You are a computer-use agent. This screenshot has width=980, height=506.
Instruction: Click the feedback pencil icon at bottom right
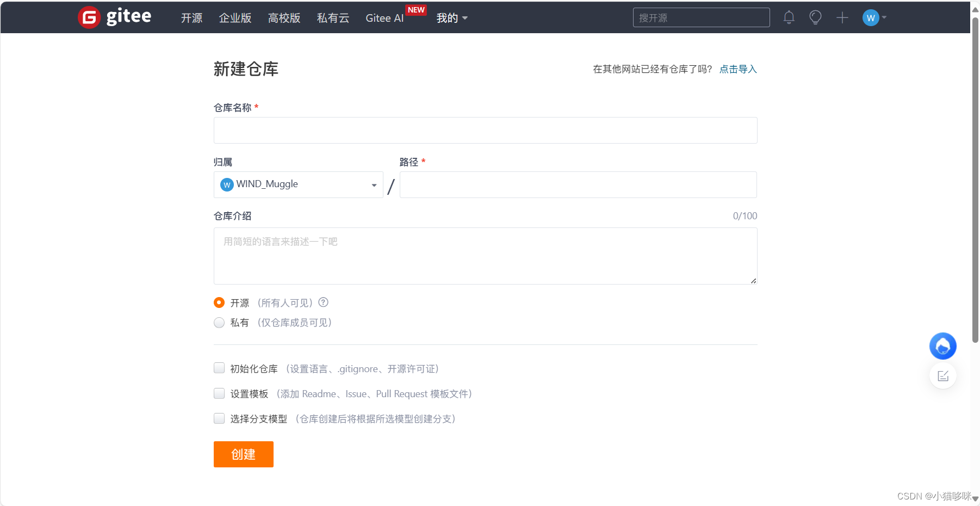point(942,375)
